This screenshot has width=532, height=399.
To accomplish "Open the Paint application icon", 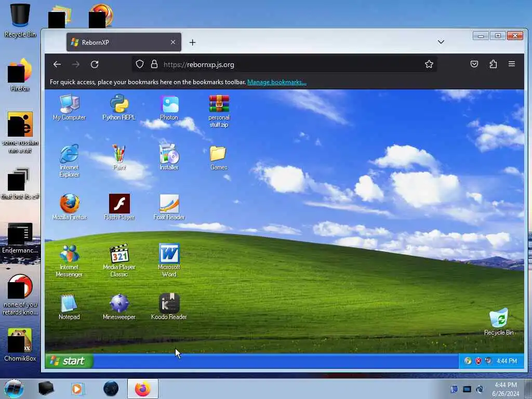I will click(x=119, y=157).
